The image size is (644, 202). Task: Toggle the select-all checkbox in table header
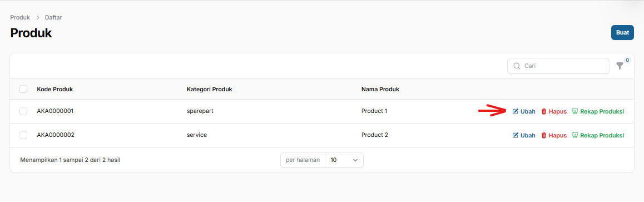coord(23,89)
